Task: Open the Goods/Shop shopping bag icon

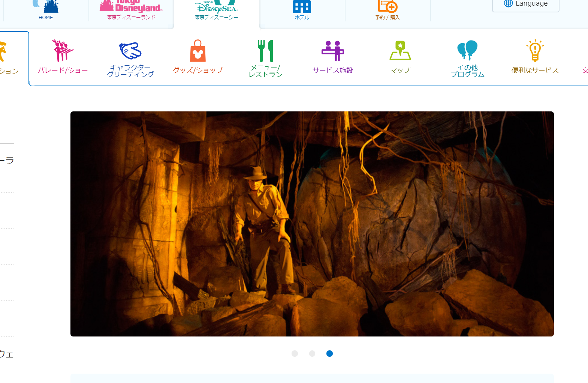Action: click(197, 51)
